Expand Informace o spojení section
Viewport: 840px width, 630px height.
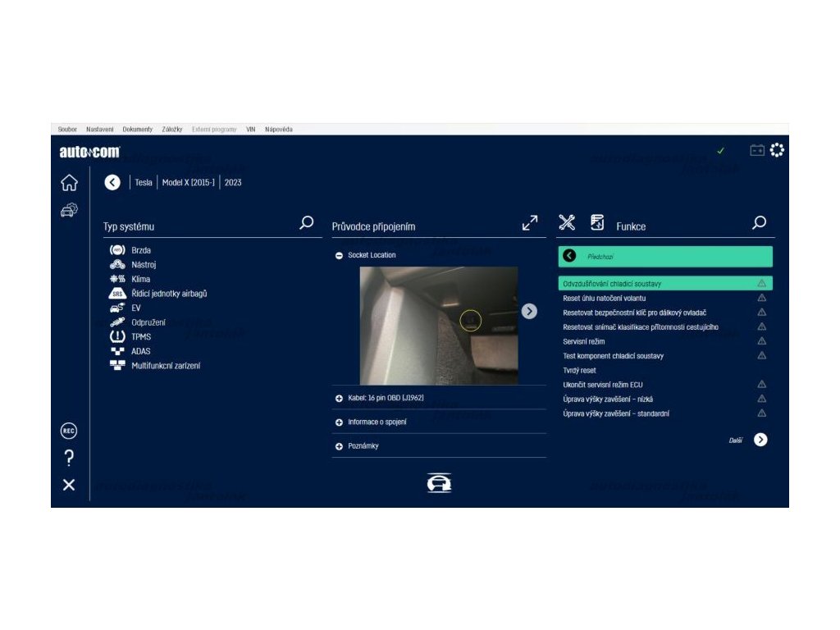(x=339, y=422)
